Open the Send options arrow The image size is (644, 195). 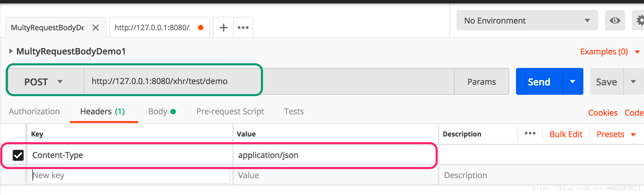click(x=573, y=82)
